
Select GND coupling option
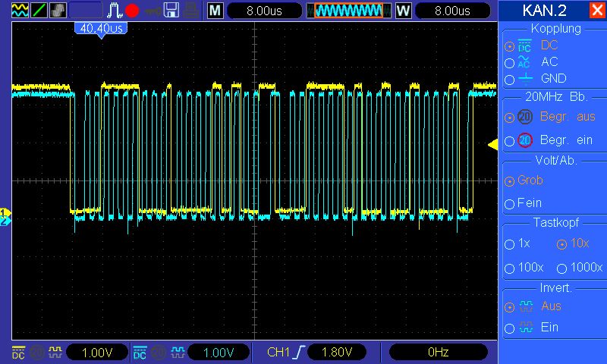tap(510, 79)
